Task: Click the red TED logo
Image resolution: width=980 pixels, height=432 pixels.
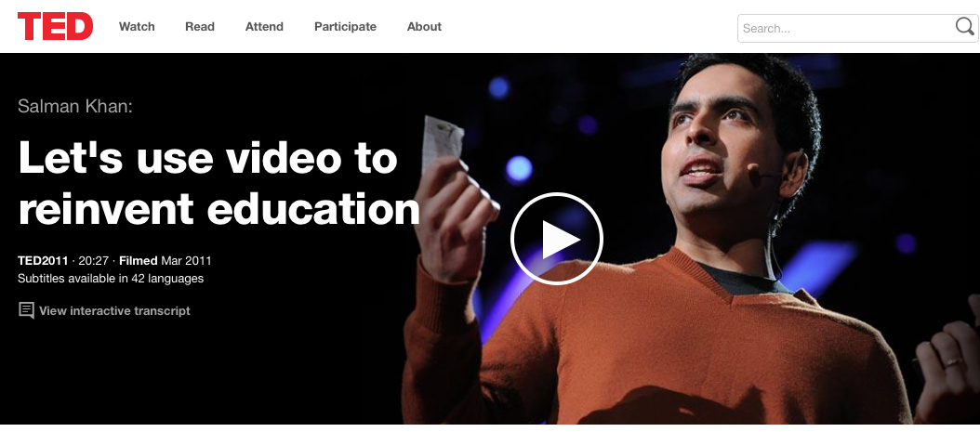Action: click(x=56, y=26)
